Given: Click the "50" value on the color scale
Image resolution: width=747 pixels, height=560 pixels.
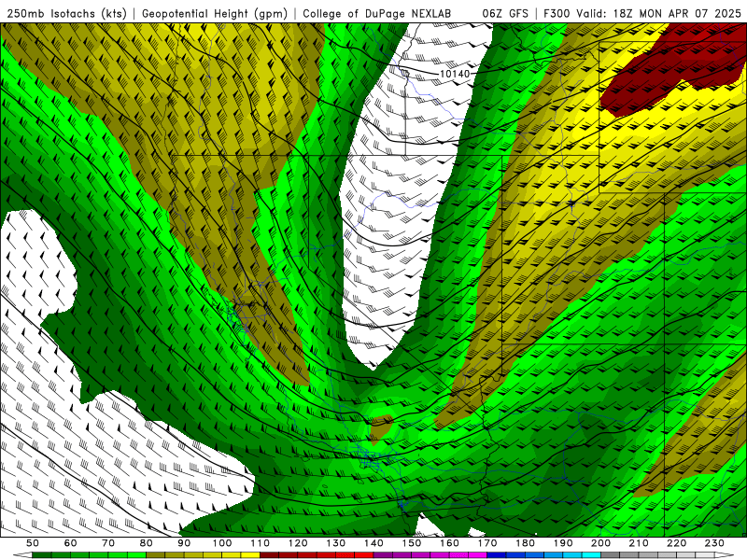Looking at the screenshot, I should coord(33,543).
